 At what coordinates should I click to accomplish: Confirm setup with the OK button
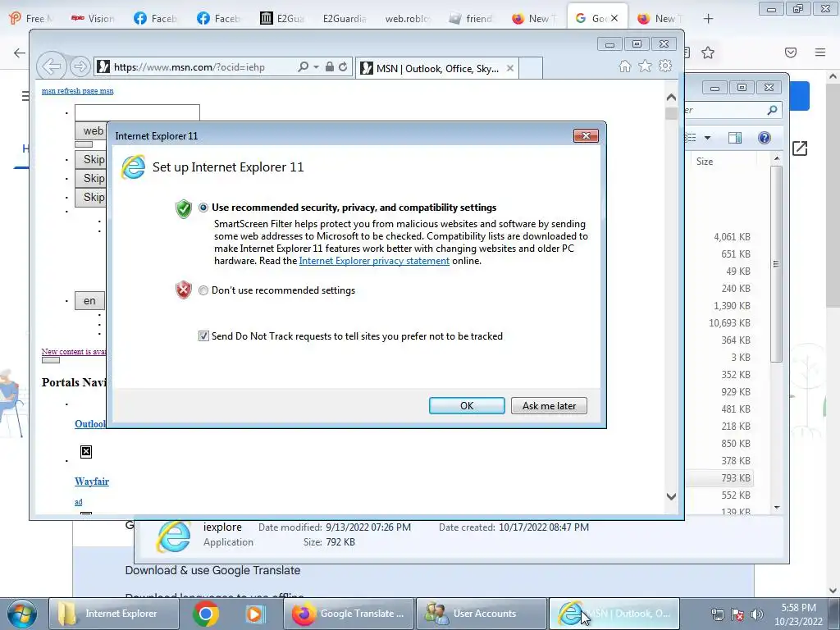[467, 405]
